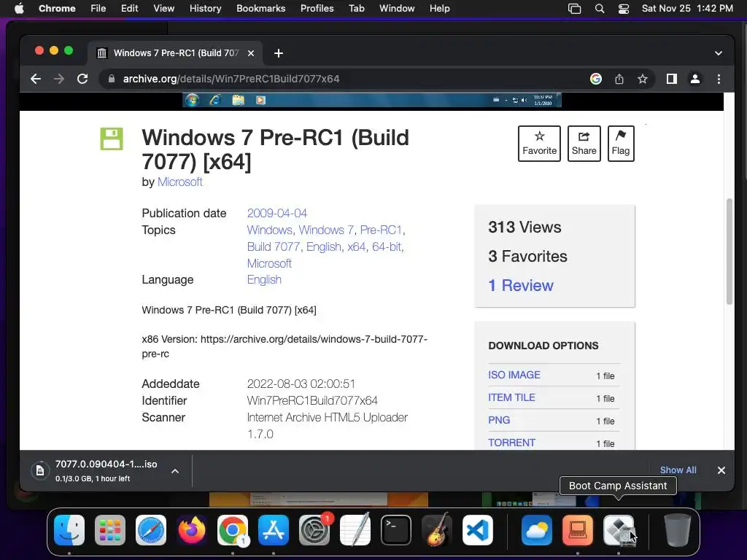Share this archive item
Screen dimensions: 747x560
[584, 144]
